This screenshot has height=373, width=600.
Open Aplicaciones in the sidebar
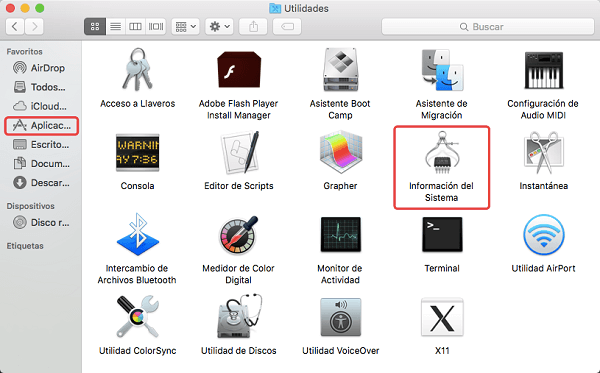tap(41, 125)
